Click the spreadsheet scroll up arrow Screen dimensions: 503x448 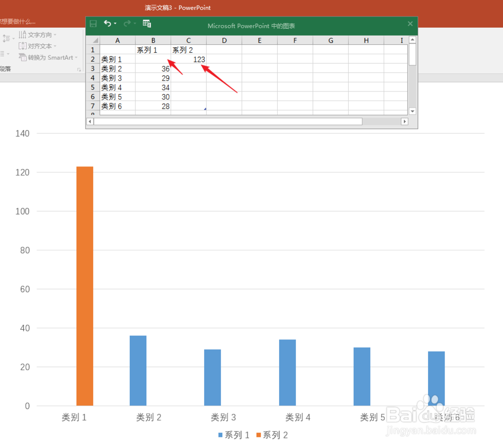tap(412, 40)
